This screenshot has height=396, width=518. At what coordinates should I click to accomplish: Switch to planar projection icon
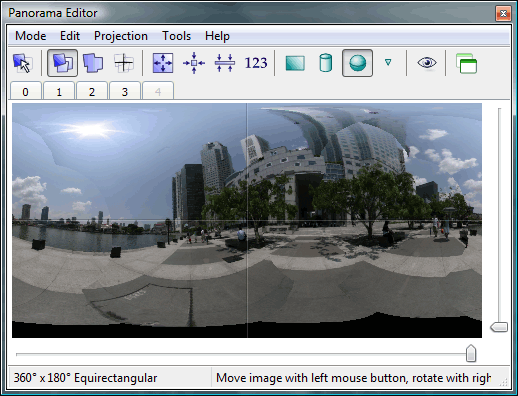(295, 63)
